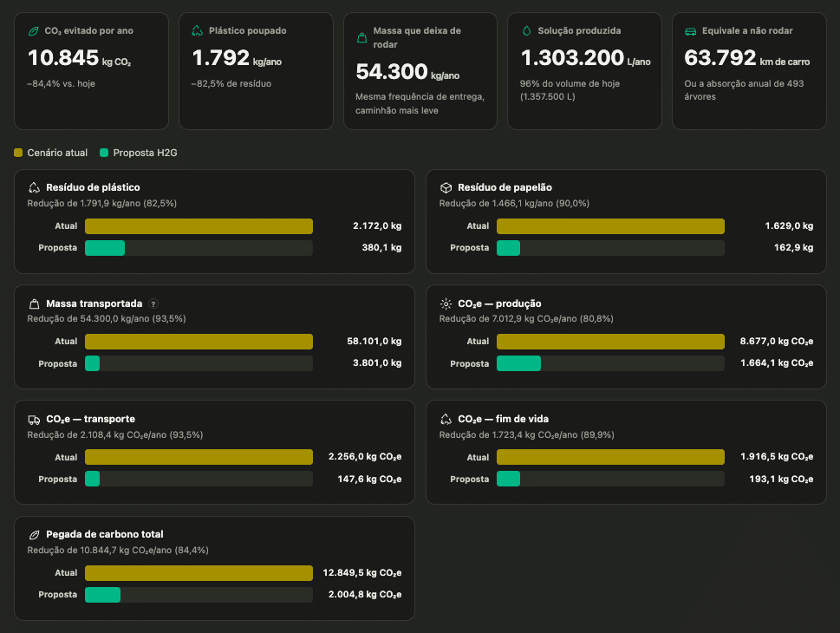Click the 2.004,8 kg CO₂e value
This screenshot has height=633, width=840.
[x=365, y=594]
